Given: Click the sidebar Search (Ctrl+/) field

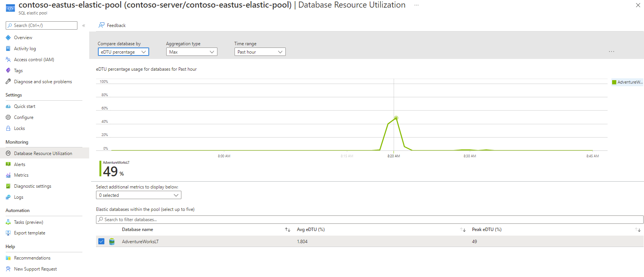Looking at the screenshot, I should pos(41,25).
